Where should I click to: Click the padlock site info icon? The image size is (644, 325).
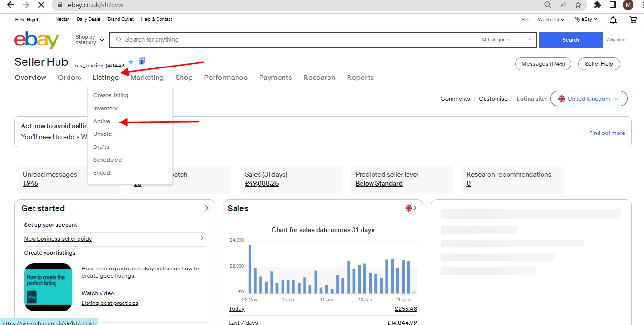59,5
